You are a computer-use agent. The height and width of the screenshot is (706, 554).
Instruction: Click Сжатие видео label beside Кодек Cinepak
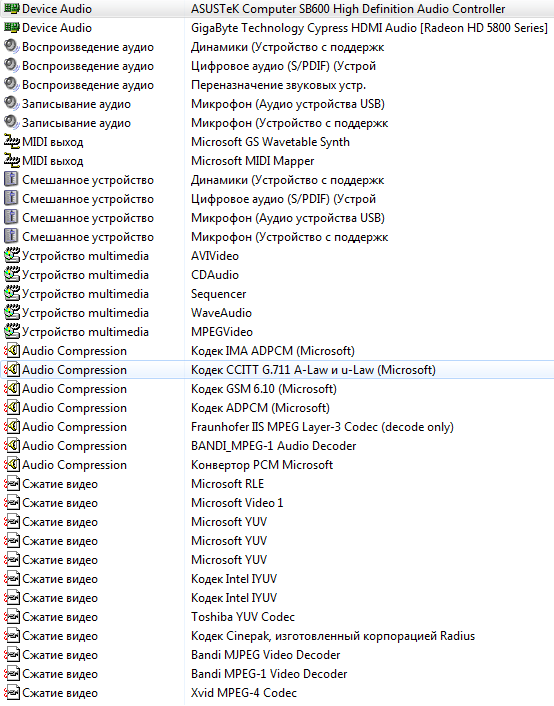coord(60,636)
